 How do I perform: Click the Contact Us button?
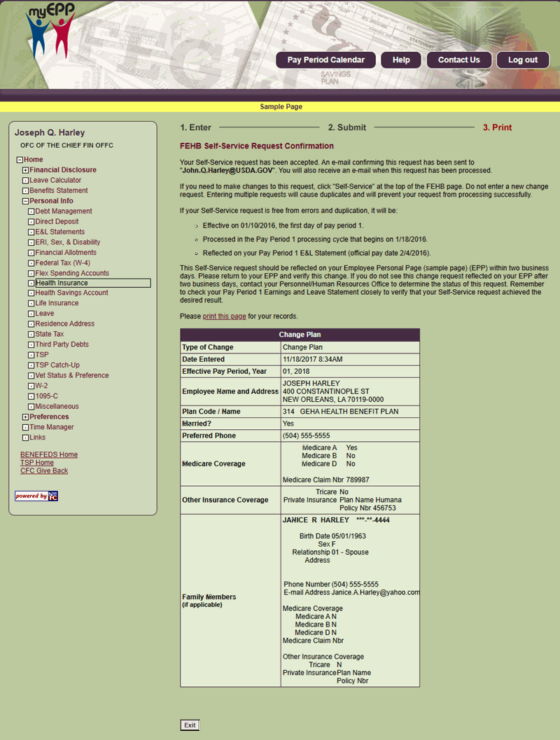tap(459, 60)
